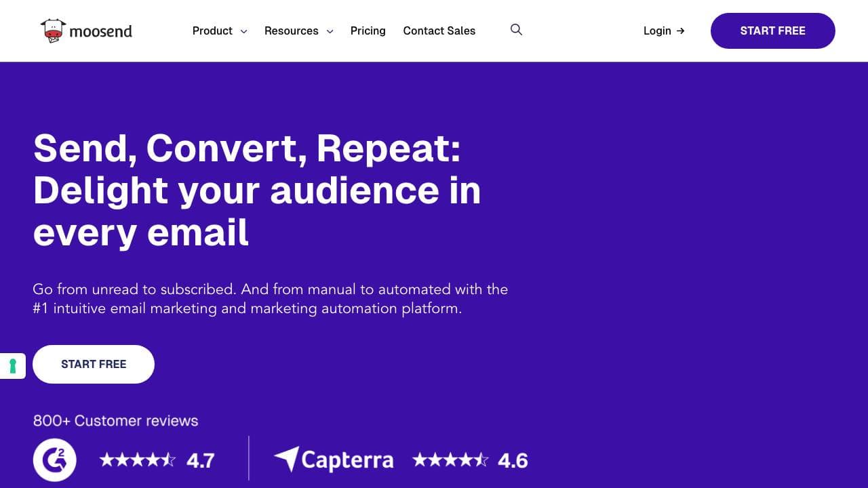Open the Product navigation menu
868x488 pixels.
click(212, 30)
